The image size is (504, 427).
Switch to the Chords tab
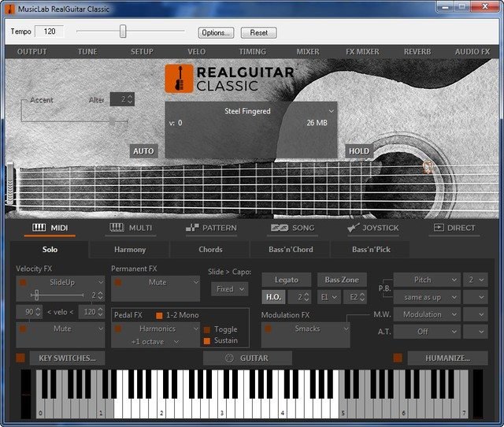coord(210,250)
